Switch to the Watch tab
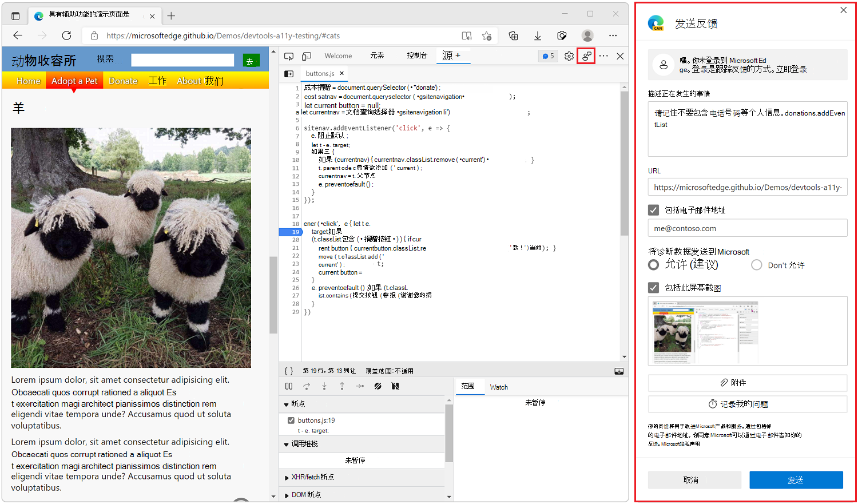This screenshot has height=504, width=858. [498, 387]
